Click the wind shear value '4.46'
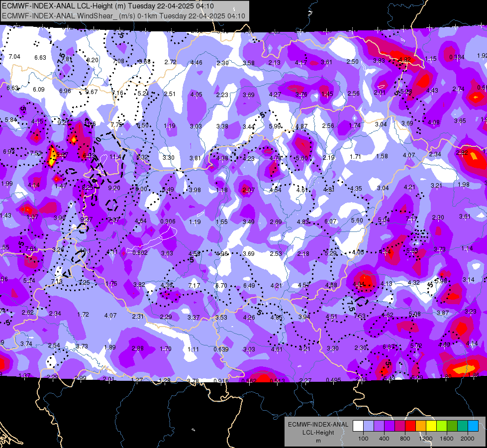487x448 pixels. click(196, 63)
